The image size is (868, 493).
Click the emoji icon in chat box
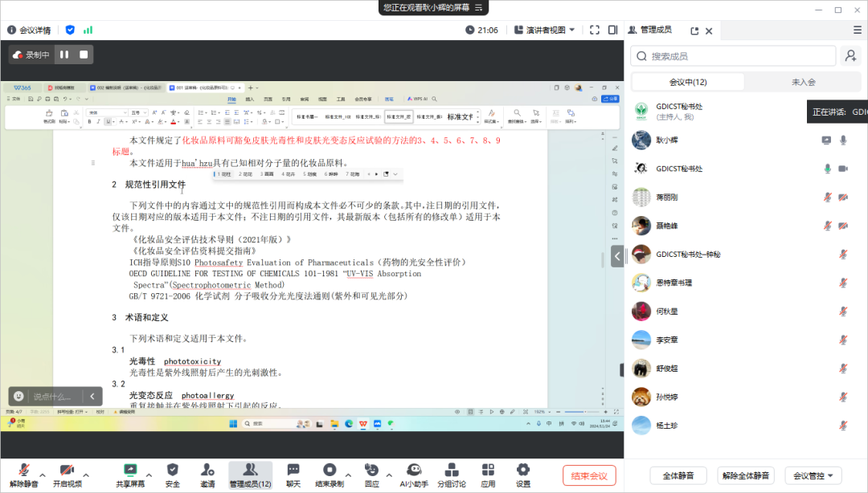[x=18, y=396]
